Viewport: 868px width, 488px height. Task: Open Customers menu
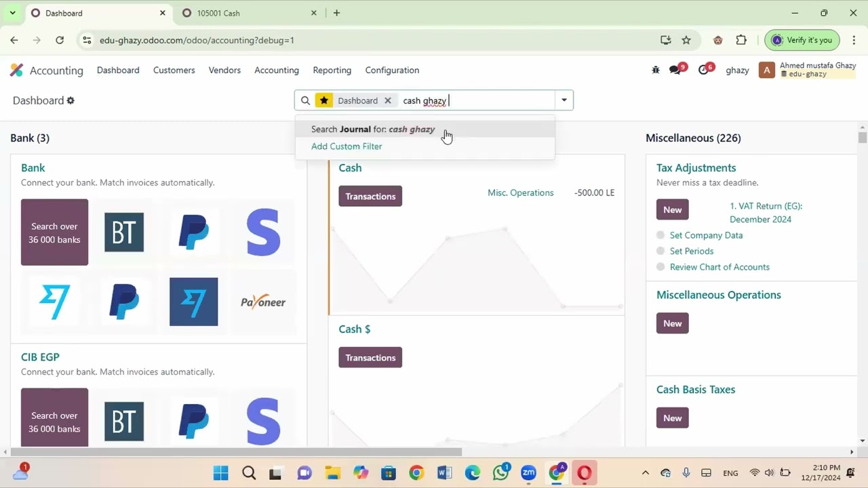pos(174,70)
